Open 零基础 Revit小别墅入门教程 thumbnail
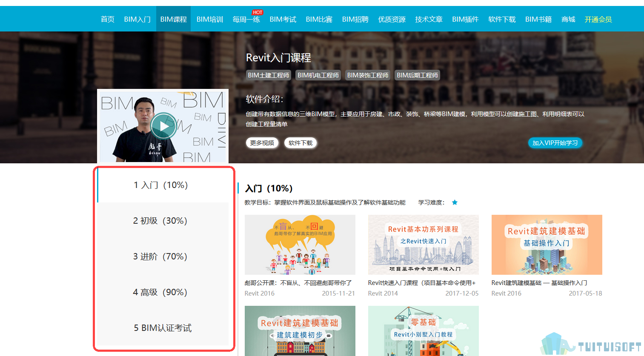Viewport: 644px width, 356px height. (x=424, y=331)
